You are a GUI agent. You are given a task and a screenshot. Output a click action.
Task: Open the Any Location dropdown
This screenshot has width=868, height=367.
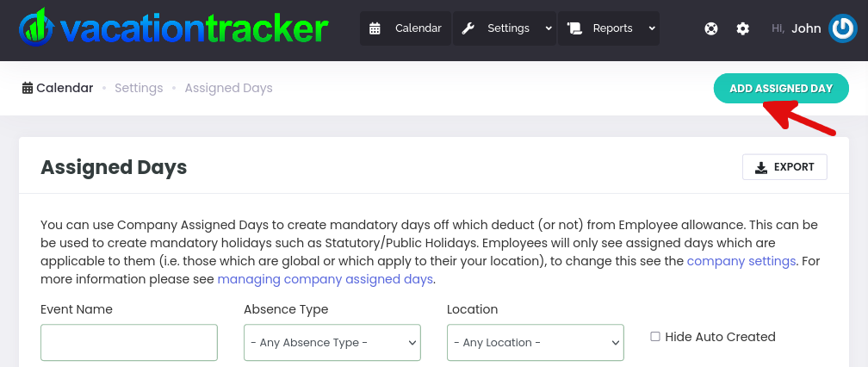coord(536,343)
